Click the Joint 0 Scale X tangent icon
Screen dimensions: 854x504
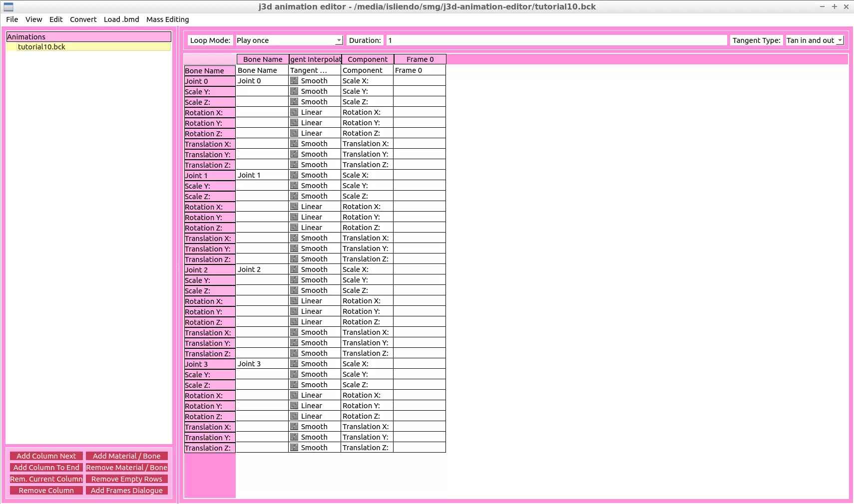(x=294, y=81)
